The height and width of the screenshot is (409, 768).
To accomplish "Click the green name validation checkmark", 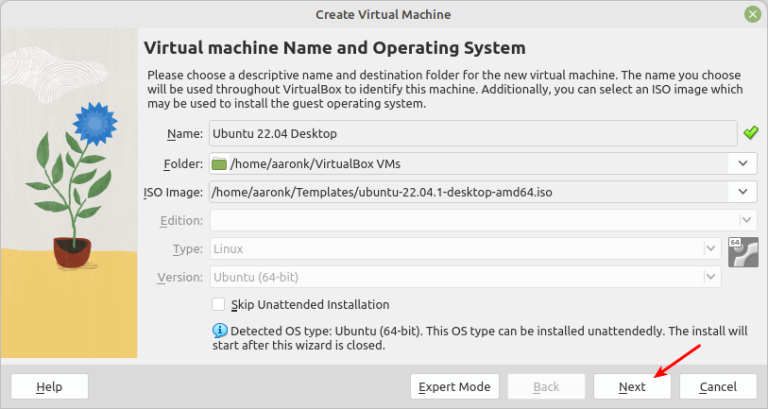I will [750, 133].
